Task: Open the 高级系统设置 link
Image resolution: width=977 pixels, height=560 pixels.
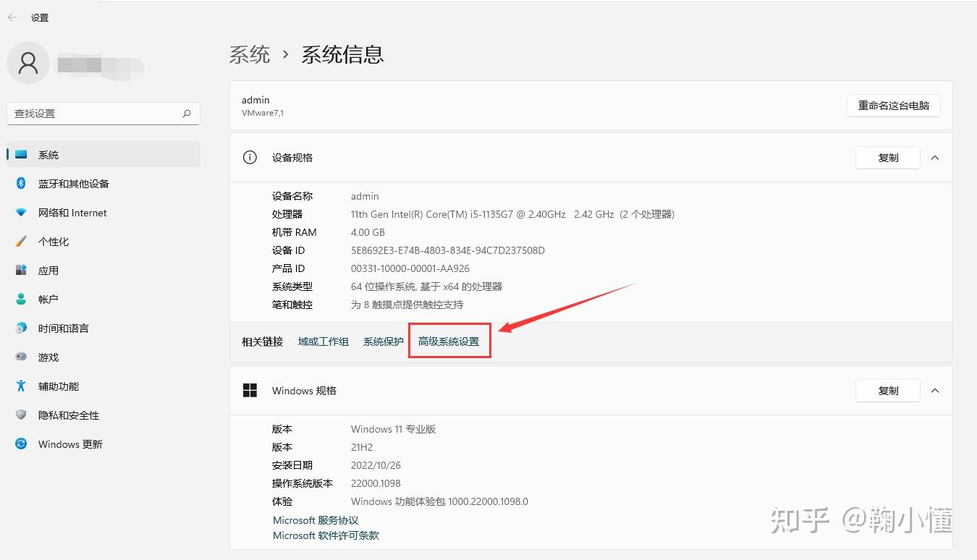Action: click(449, 341)
